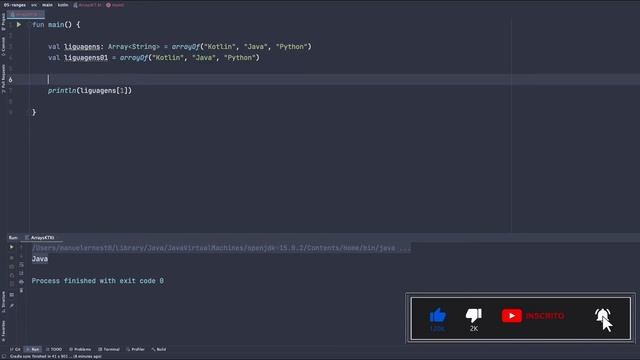This screenshot has width=640, height=360.
Task: Open the Commit tool window
Action: coord(4,47)
